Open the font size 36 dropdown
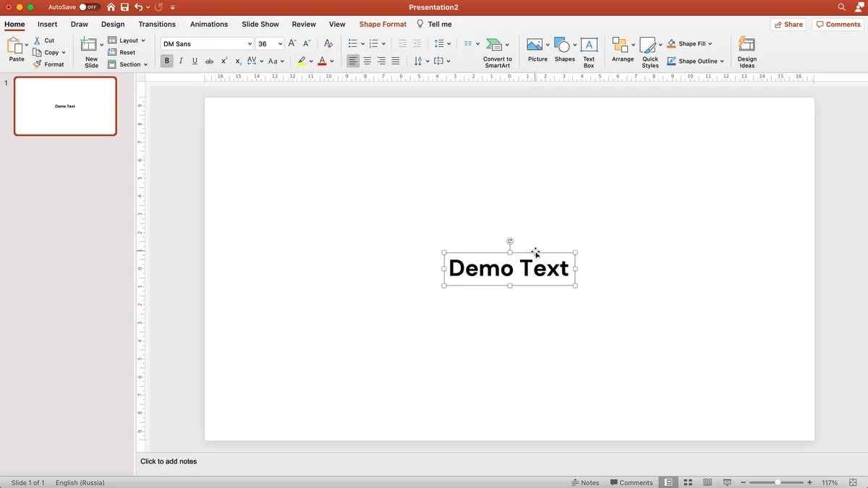868x488 pixels. tap(280, 44)
